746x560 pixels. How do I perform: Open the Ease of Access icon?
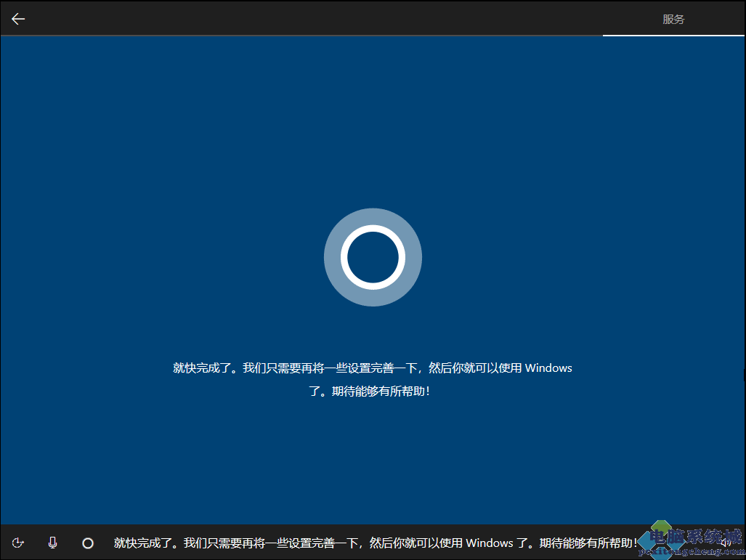(18, 543)
